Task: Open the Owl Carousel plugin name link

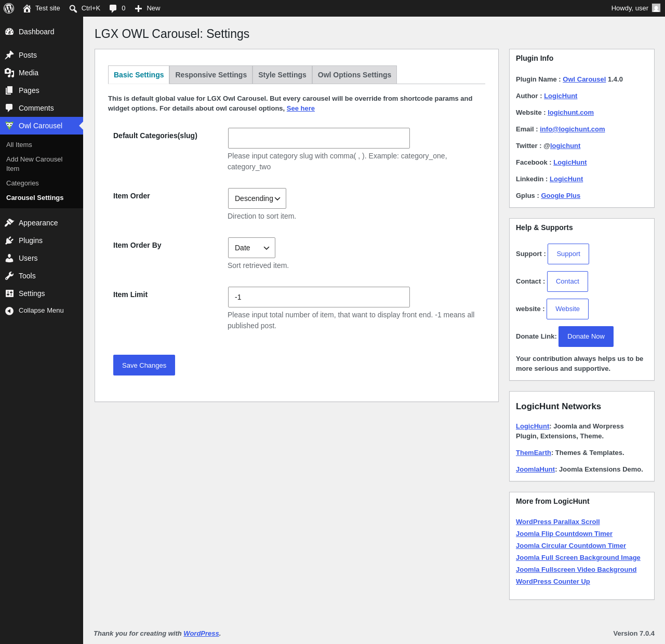Action: coord(584,79)
